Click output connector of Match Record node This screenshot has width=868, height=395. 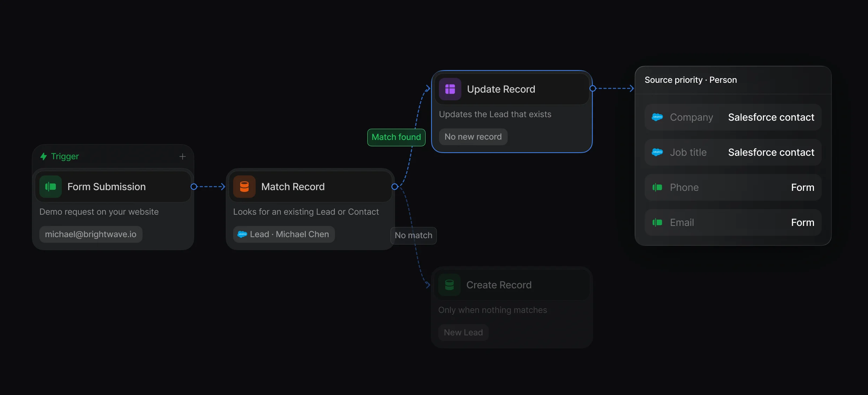(395, 187)
